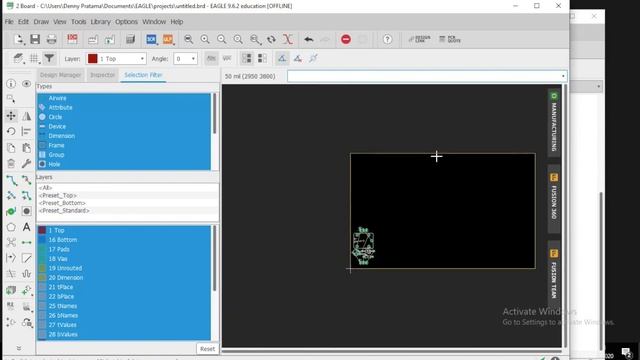Select the Paste clipboard tool
Image resolution: width=640 pixels, height=360 pixels.
click(27, 148)
